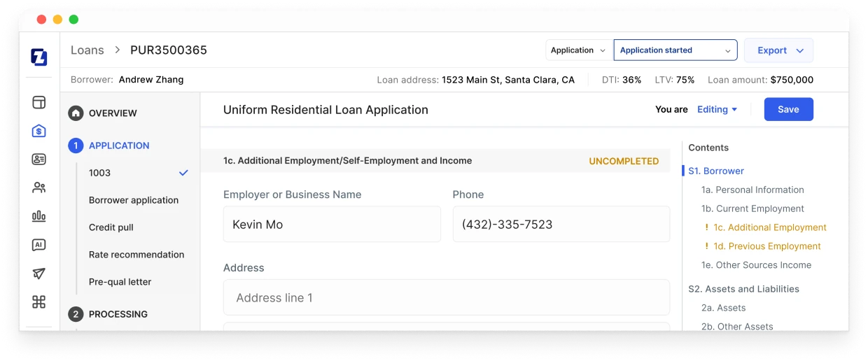868x361 pixels.
Task: Click the Overview home icon
Action: [76, 113]
